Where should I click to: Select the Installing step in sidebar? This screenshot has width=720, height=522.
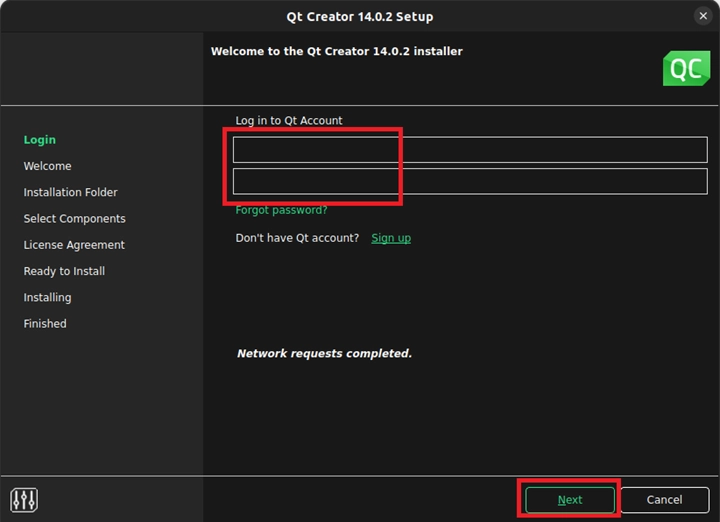(48, 297)
